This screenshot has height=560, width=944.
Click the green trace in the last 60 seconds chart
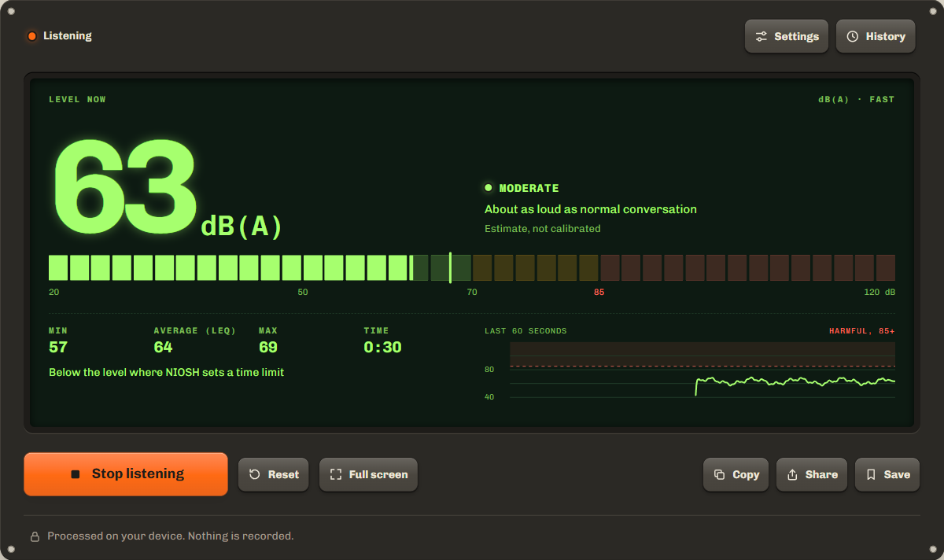pos(795,381)
